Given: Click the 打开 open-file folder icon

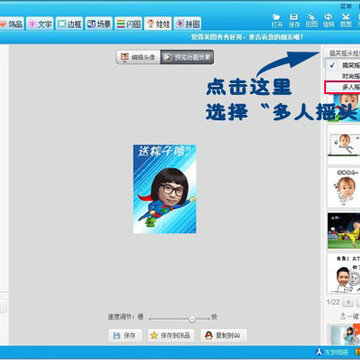Looking at the screenshot, I should click(276, 20).
